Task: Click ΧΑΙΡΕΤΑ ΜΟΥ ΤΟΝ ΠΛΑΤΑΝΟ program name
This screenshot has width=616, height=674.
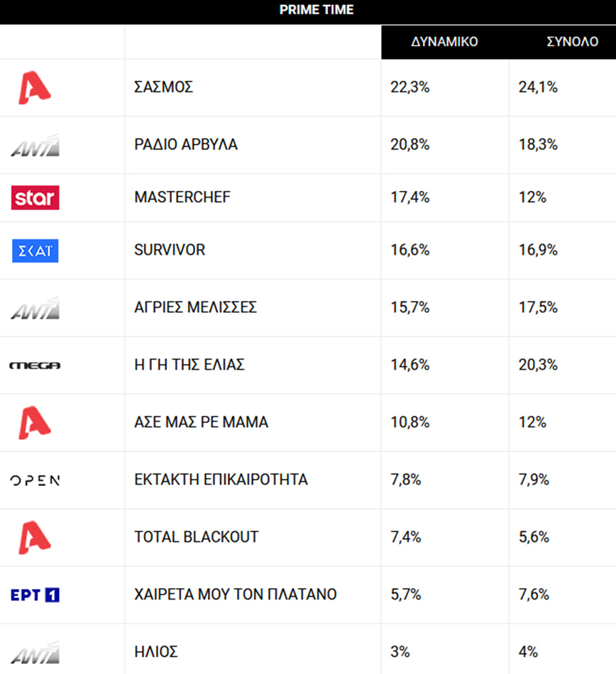Action: [236, 595]
